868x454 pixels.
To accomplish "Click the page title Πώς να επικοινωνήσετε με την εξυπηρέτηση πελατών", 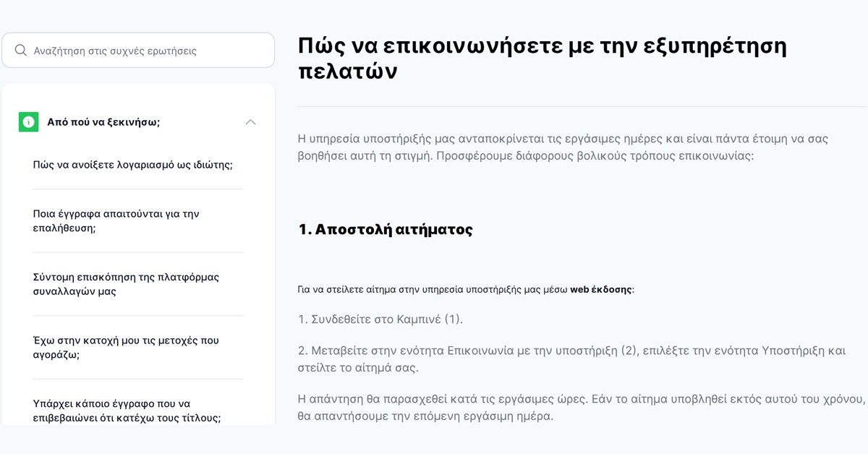I will 542,59.
